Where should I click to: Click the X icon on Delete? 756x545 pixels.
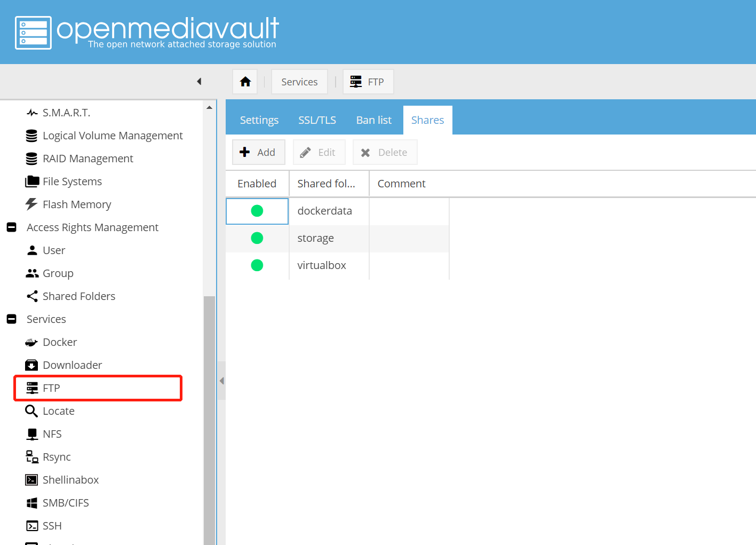(365, 153)
